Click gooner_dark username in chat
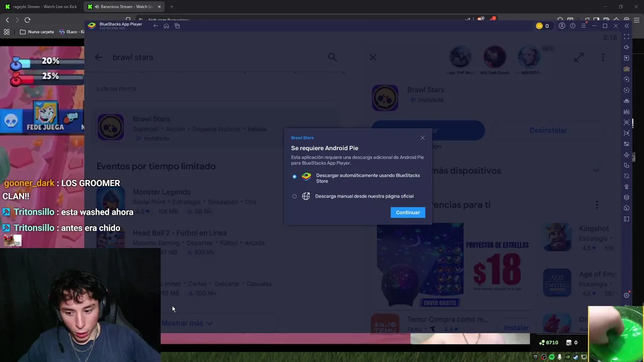The width and height of the screenshot is (644, 362). point(29,184)
